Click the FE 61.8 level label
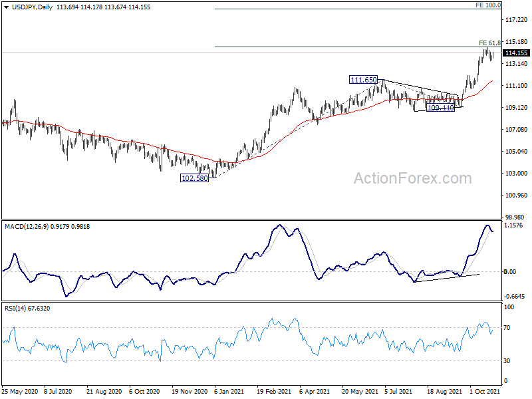 pos(490,43)
